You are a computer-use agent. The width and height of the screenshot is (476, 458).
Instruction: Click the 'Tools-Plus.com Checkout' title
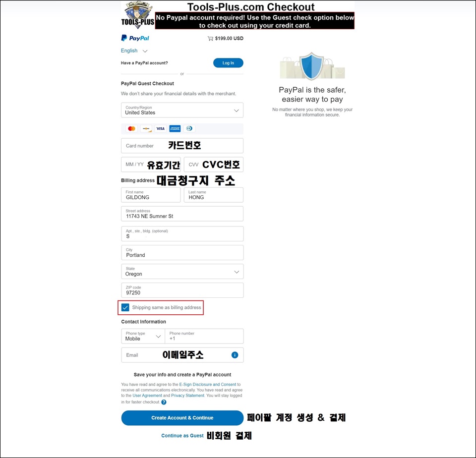[x=251, y=6]
